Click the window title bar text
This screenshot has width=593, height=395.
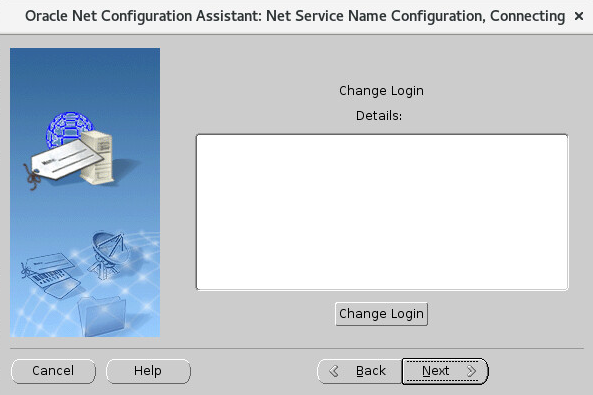pyautogui.click(x=295, y=16)
